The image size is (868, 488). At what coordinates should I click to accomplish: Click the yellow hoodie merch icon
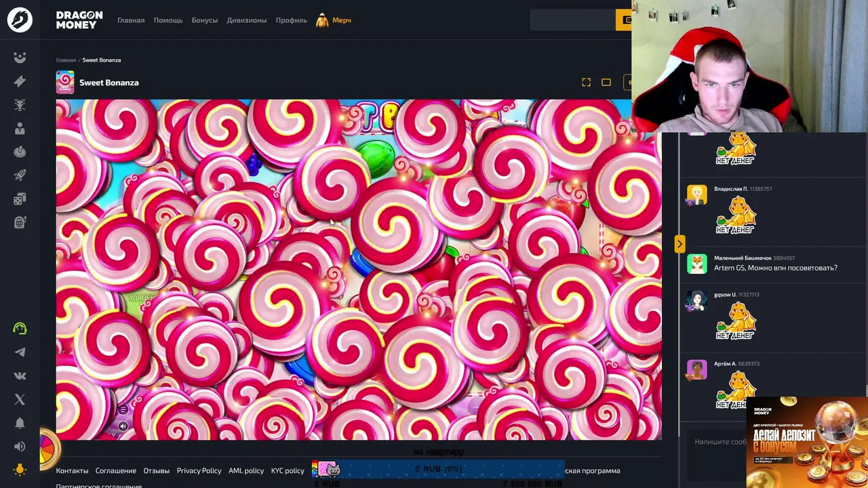point(322,20)
